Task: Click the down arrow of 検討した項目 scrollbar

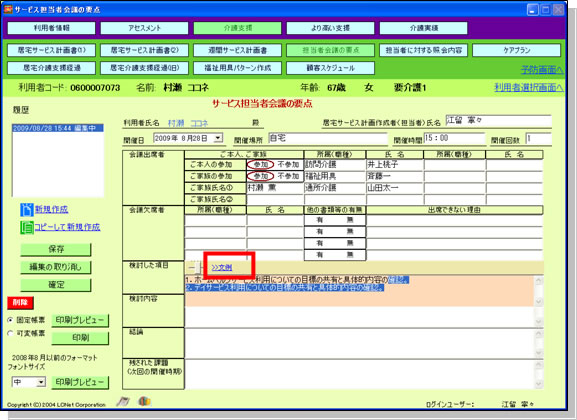Action: coord(539,301)
